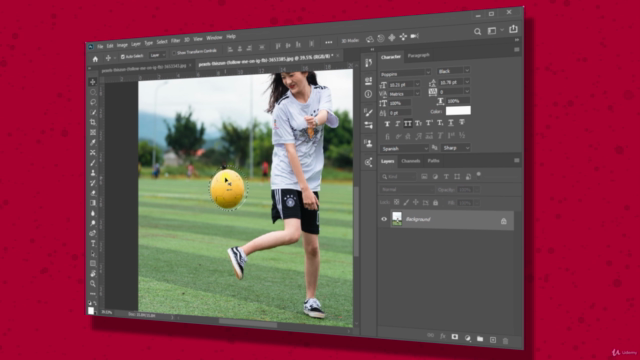Image resolution: width=640 pixels, height=360 pixels.
Task: Hide the Background layer with eye icon
Action: 384,219
